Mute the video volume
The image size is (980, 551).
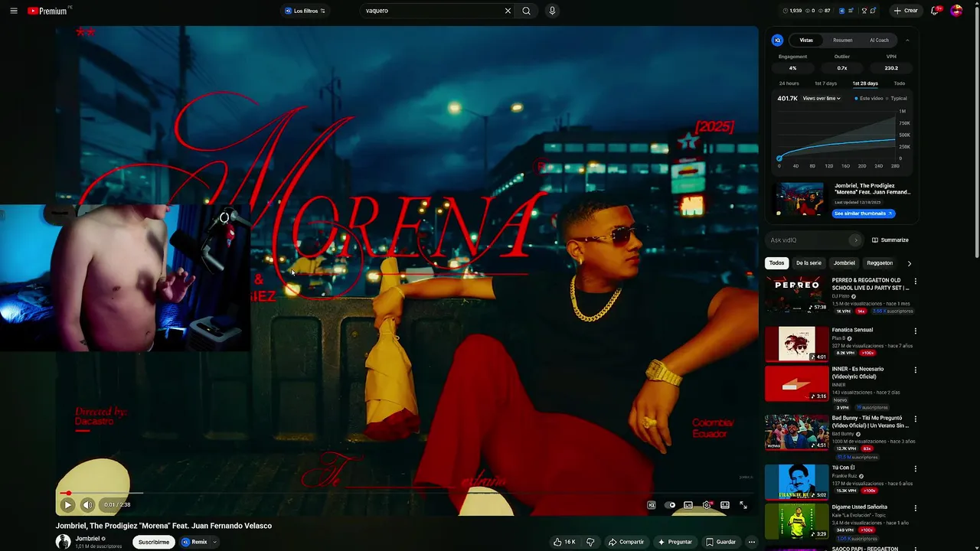tap(87, 505)
